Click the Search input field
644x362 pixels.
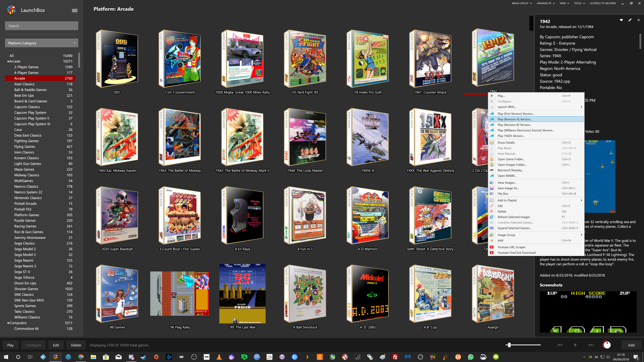coord(41,26)
